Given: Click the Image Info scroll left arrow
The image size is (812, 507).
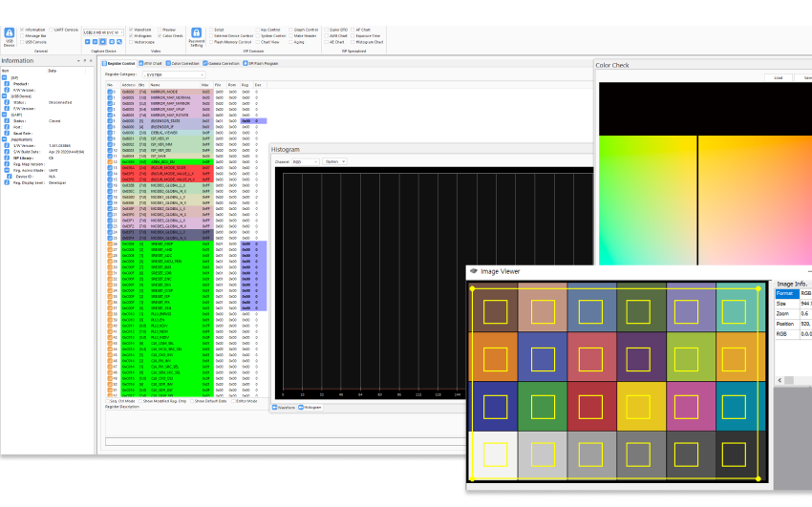Looking at the screenshot, I should [780, 380].
